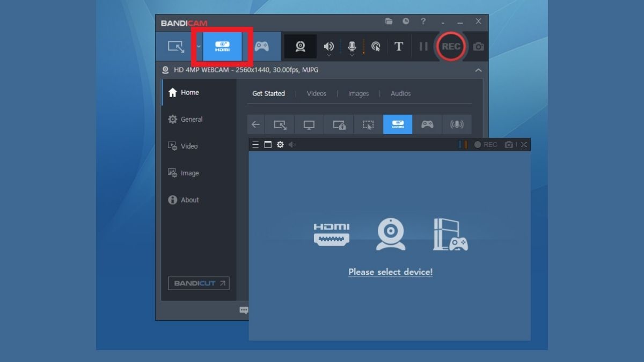The width and height of the screenshot is (644, 362).
Task: Open the output folder icon in title bar
Action: point(389,21)
